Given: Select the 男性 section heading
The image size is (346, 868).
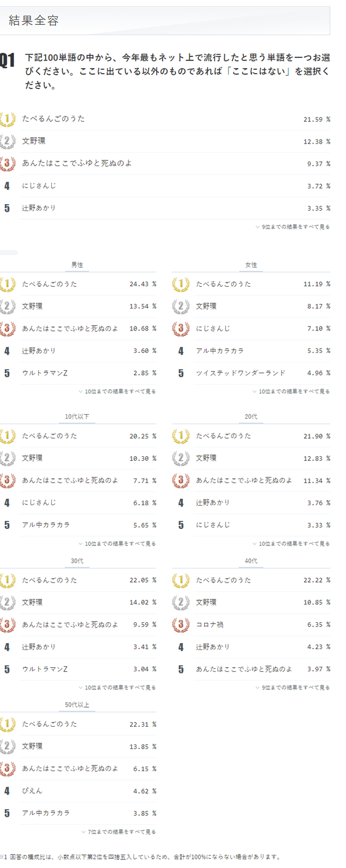Looking at the screenshot, I should click(x=77, y=265).
